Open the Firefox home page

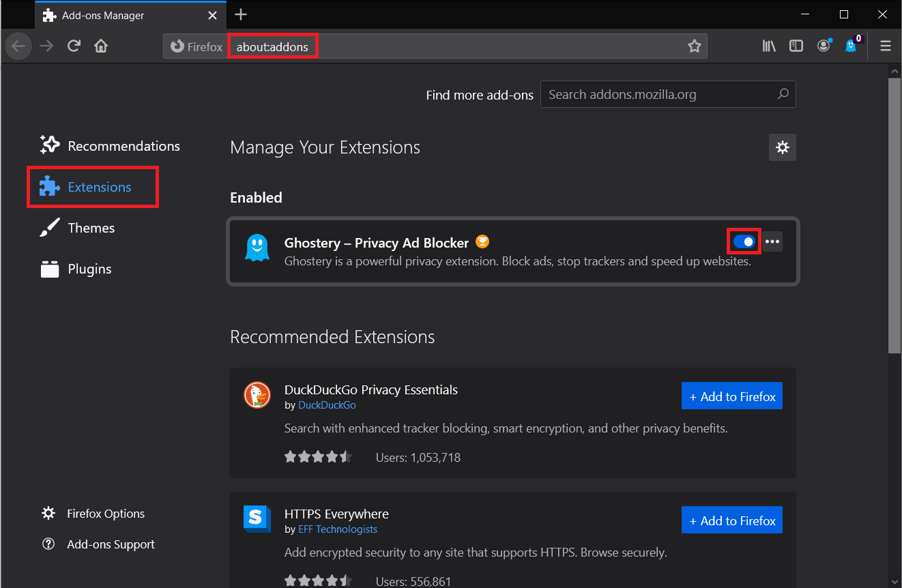click(x=101, y=46)
